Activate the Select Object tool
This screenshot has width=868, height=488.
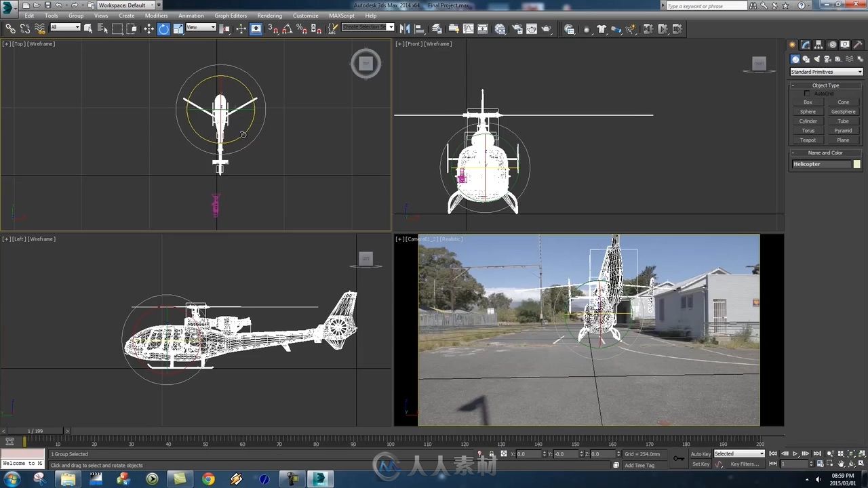coord(88,28)
